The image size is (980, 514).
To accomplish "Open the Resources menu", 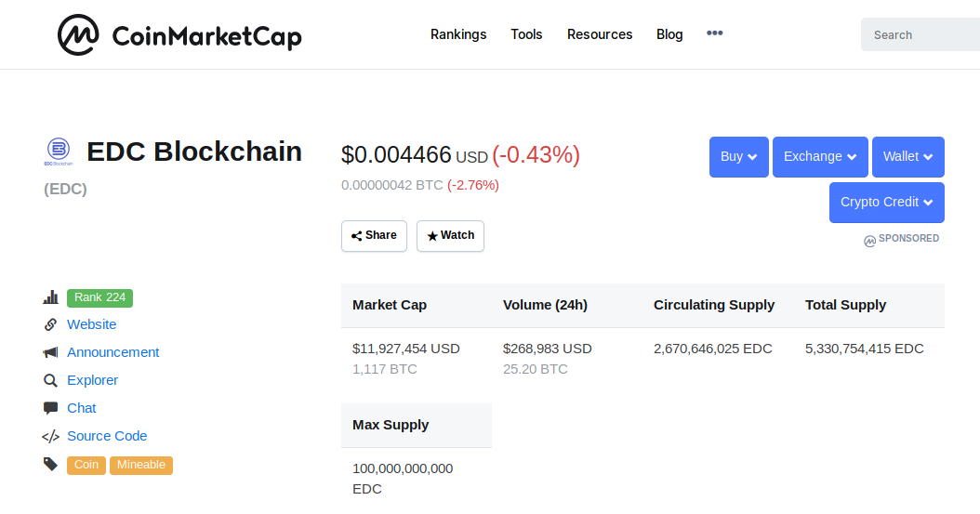I will tap(600, 34).
